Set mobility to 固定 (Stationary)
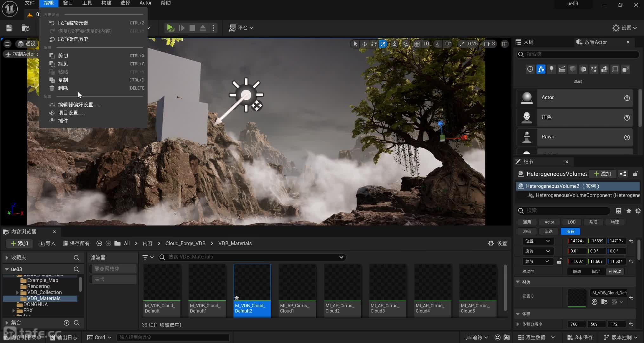Viewport: 644px width, 343px height. (x=595, y=272)
